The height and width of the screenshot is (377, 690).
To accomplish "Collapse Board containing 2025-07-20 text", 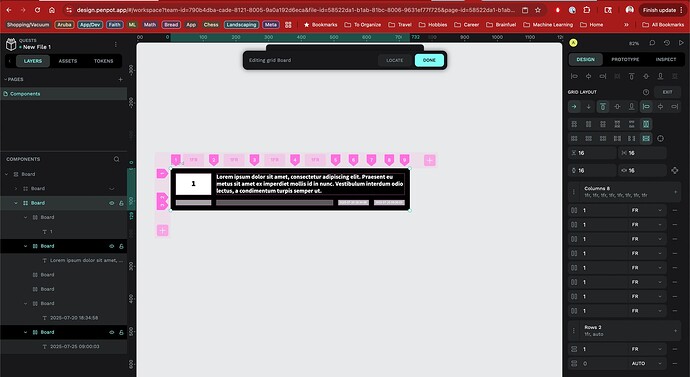I will point(25,303).
